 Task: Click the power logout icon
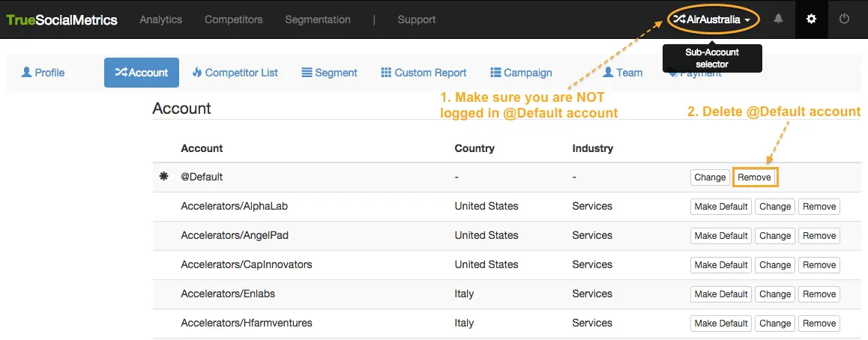(845, 19)
